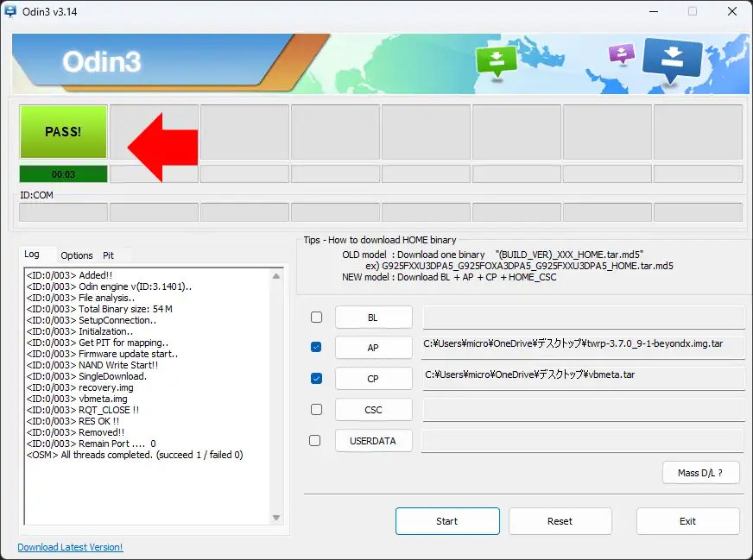The height and width of the screenshot is (560, 753).
Task: Click the purple download speech bubble icon
Action: [x=621, y=54]
